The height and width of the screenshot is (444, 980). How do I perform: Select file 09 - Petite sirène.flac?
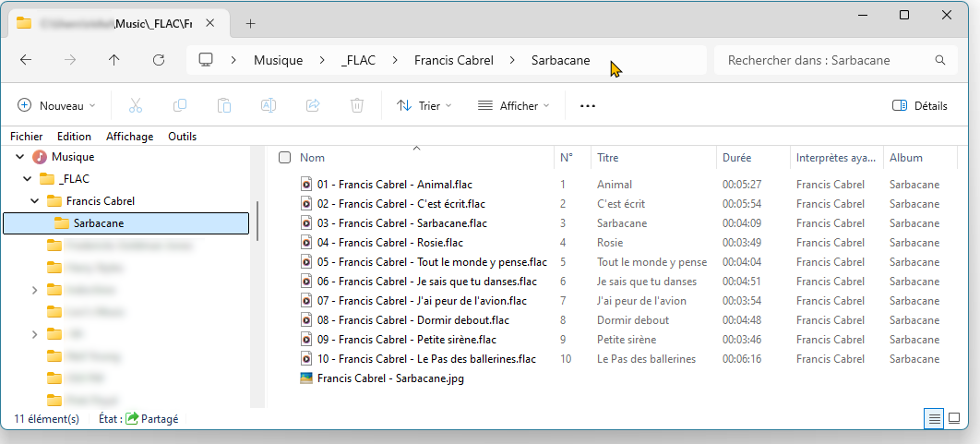tap(407, 340)
